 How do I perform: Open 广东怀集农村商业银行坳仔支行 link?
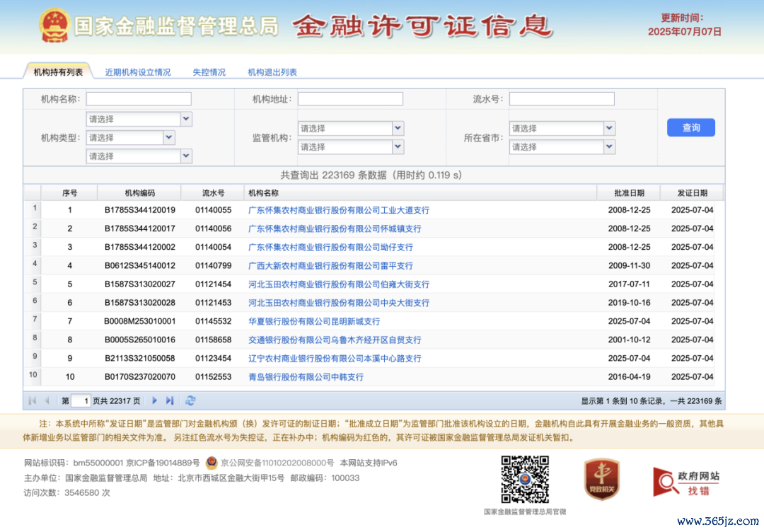[330, 247]
